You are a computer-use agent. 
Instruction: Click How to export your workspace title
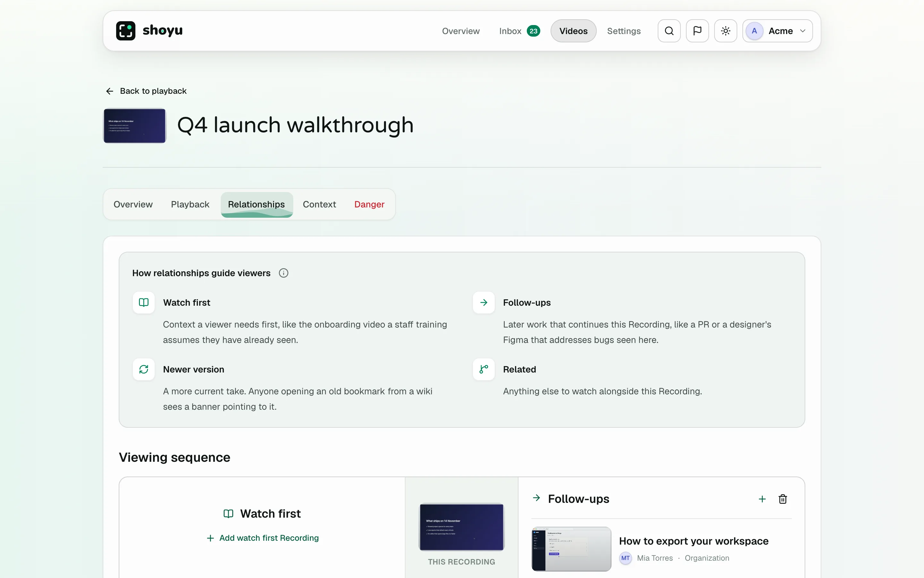tap(693, 541)
